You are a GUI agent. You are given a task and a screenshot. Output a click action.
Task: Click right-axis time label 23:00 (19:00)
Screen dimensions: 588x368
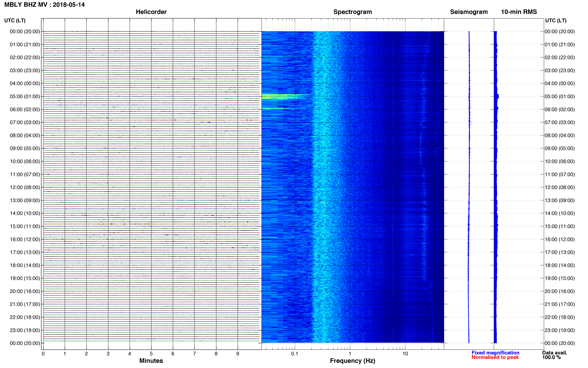pyautogui.click(x=560, y=330)
